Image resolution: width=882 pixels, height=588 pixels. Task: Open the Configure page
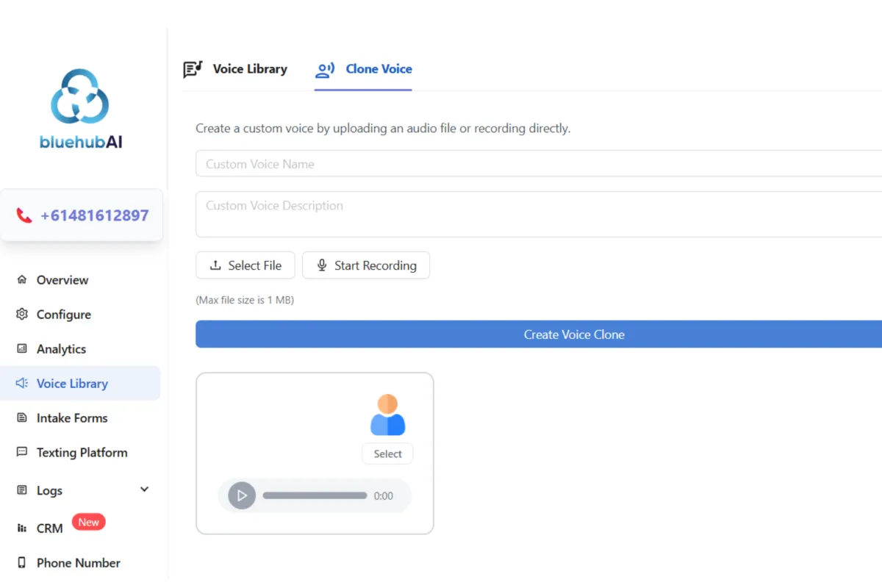tap(80, 315)
